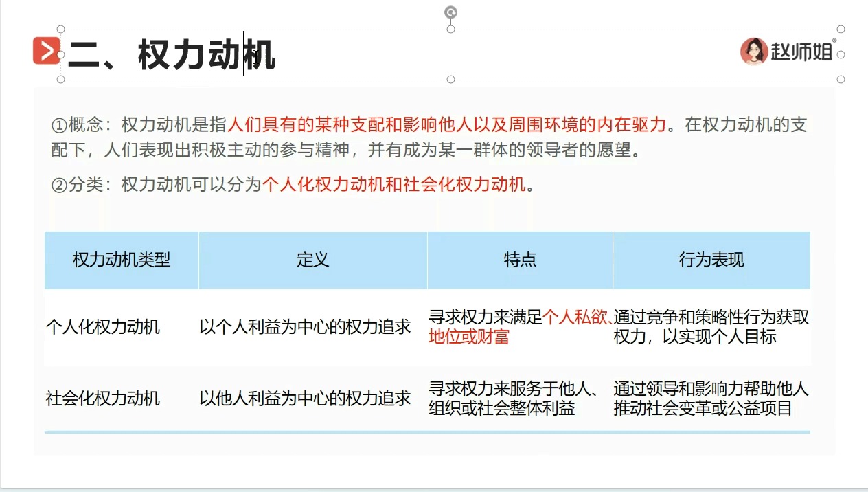Screen dimensions: 868x492
Task: Select the cell 以个人利益为中心的权力追求
Action: point(312,328)
